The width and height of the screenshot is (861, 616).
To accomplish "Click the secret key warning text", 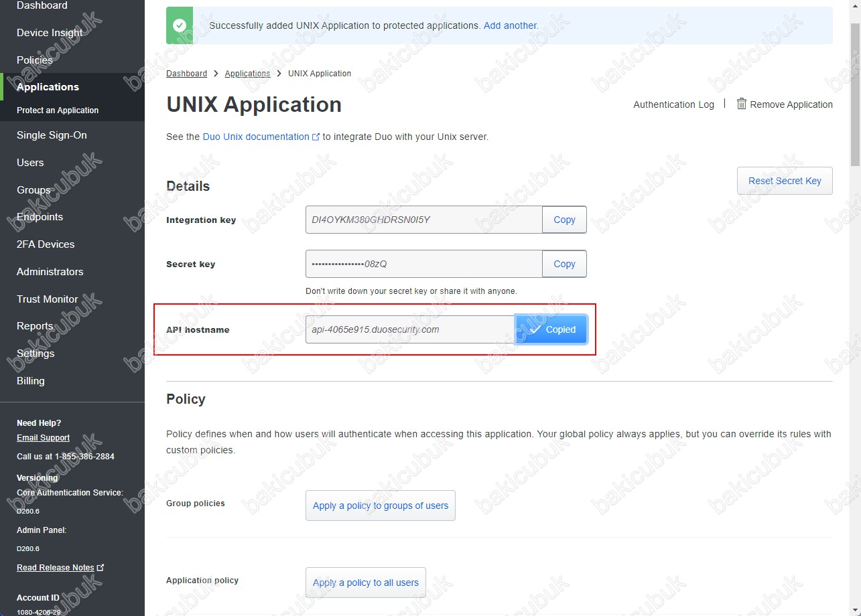I will coord(411,291).
